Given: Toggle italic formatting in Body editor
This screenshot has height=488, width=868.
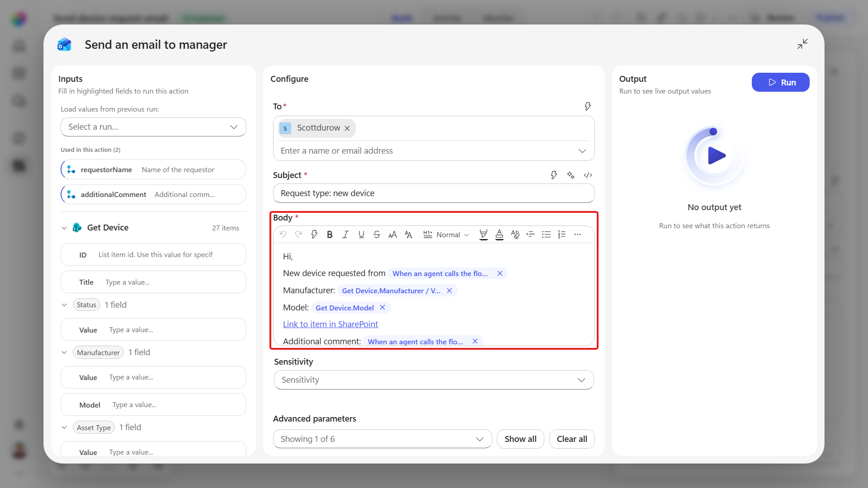Looking at the screenshot, I should pyautogui.click(x=345, y=234).
